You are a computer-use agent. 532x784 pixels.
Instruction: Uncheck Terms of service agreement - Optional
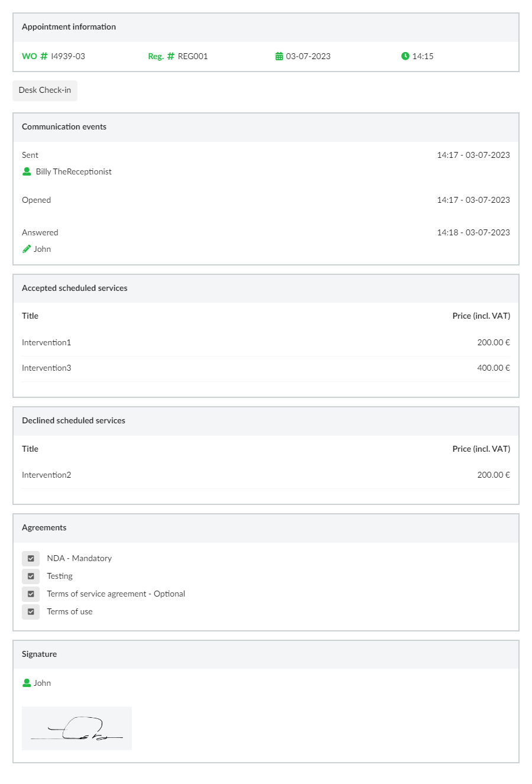coord(31,594)
